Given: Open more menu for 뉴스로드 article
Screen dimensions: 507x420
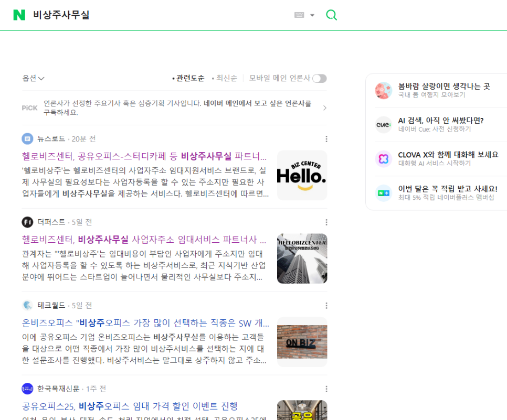Looking at the screenshot, I should [x=326, y=139].
